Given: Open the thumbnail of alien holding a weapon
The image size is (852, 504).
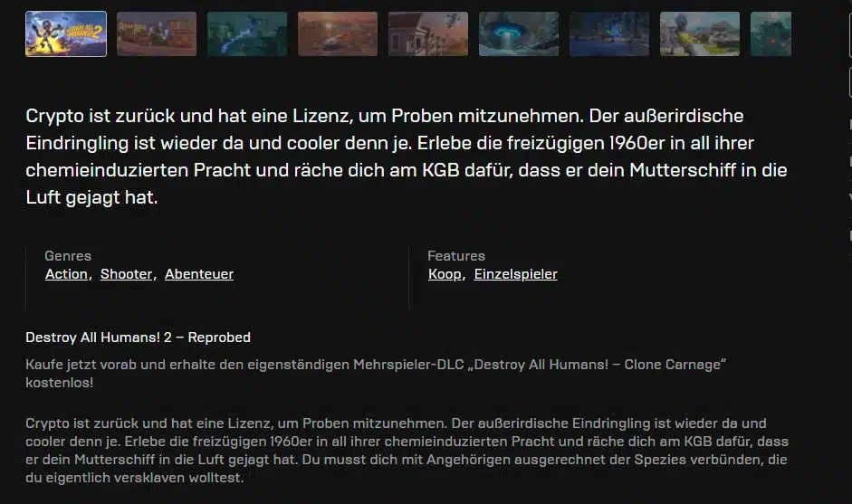Looking at the screenshot, I should (x=700, y=33).
